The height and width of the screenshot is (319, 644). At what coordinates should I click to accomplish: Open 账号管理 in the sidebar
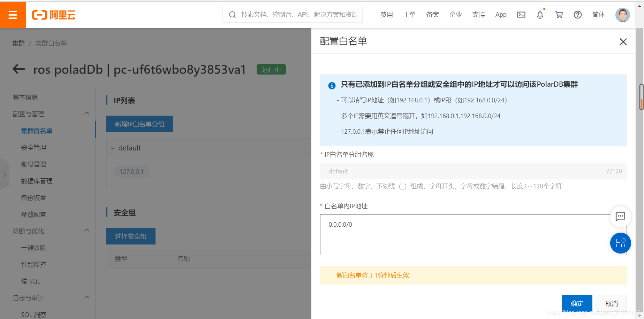pos(33,164)
